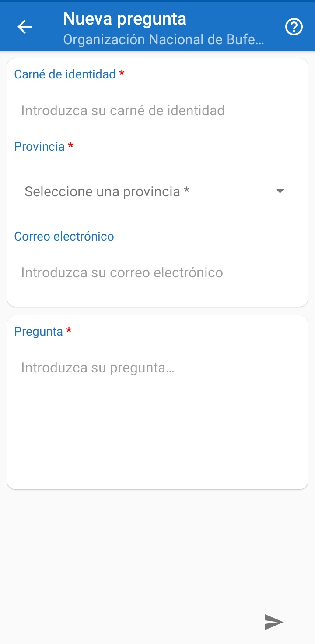
Task: Click the red asterisk beside Carné de identidad
Action: tap(122, 74)
